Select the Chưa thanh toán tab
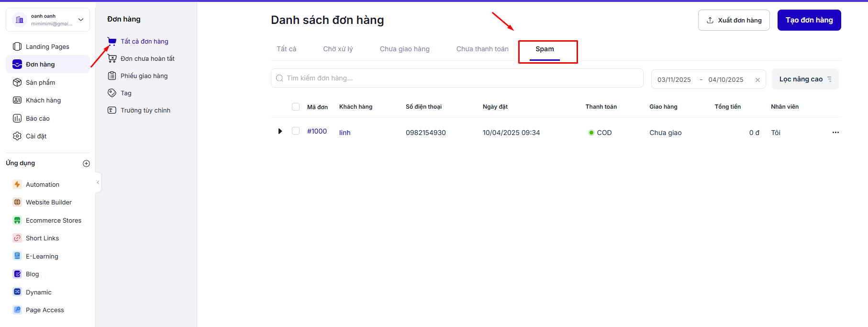This screenshot has height=327, width=868. 482,49
